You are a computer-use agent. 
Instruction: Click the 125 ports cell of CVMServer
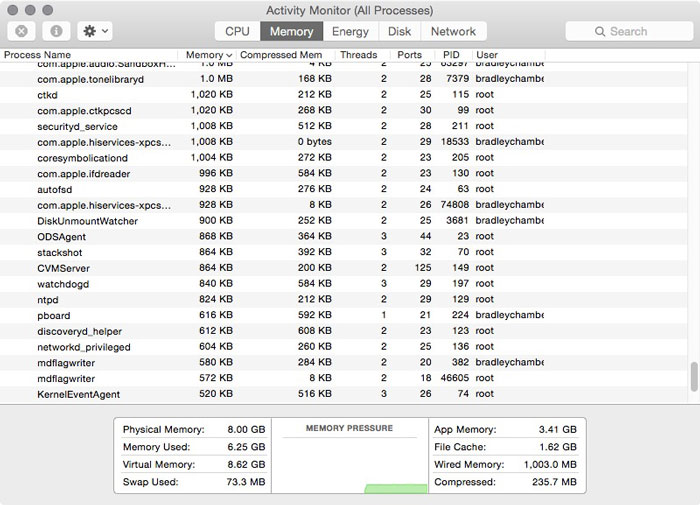coord(423,268)
